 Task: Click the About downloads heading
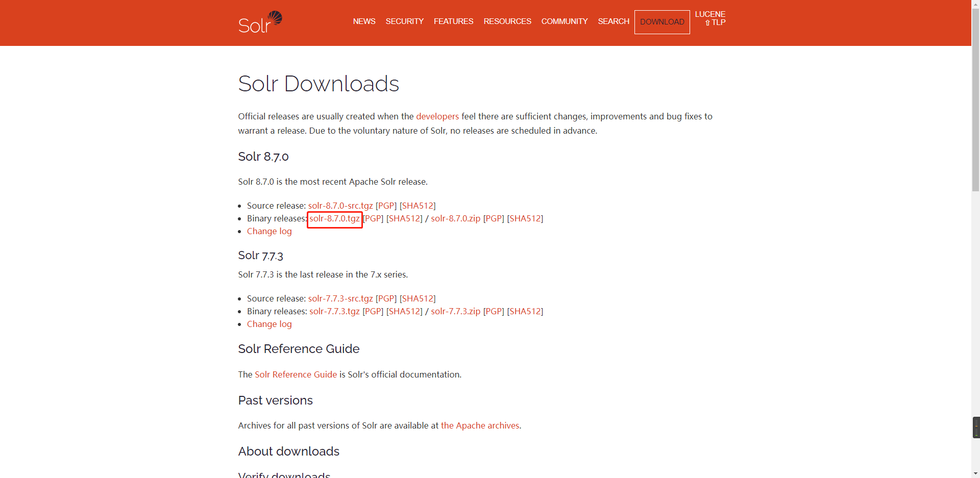click(288, 451)
